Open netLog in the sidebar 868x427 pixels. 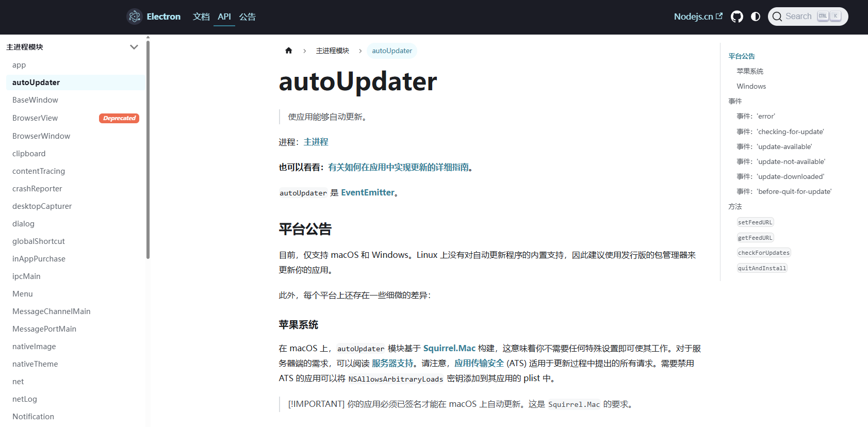[x=75, y=399]
